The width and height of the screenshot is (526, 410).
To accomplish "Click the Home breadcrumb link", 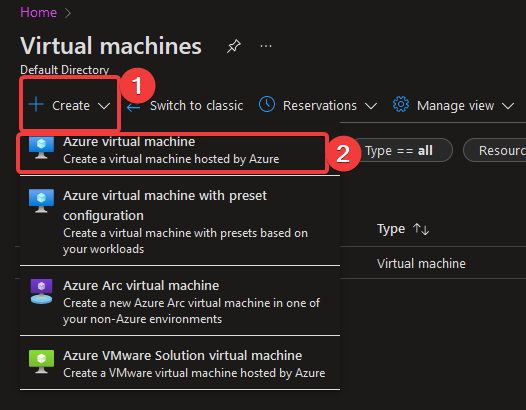I will click(38, 13).
